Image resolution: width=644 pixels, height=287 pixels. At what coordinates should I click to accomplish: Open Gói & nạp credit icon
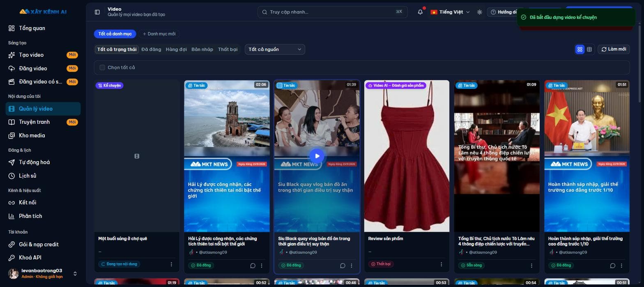[x=11, y=244]
